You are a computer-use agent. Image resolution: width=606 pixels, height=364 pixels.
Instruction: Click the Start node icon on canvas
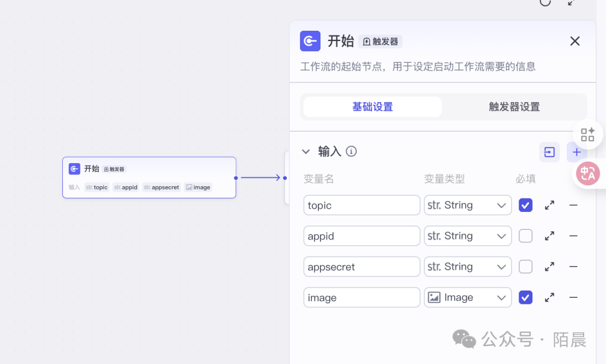tap(74, 169)
